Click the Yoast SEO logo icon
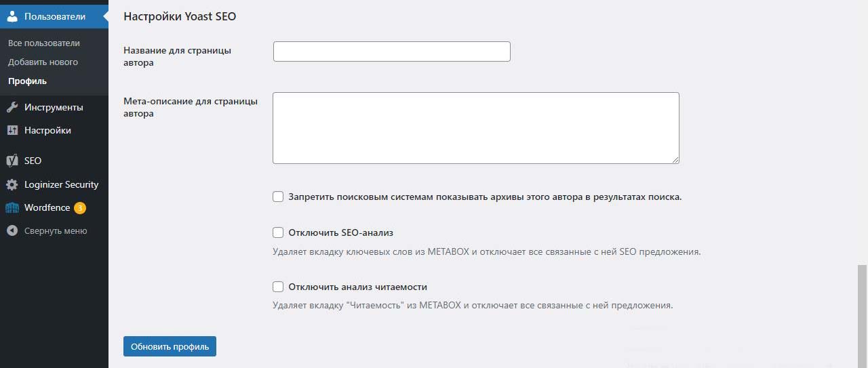Screen dimensions: 868x368 point(12,161)
